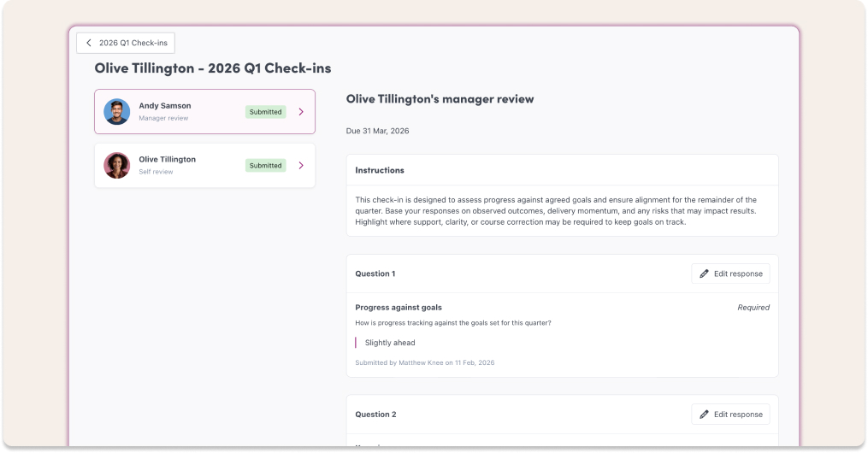Screen dimensions: 868x453
Task: Click the back chevron icon at top left
Action: tap(89, 43)
